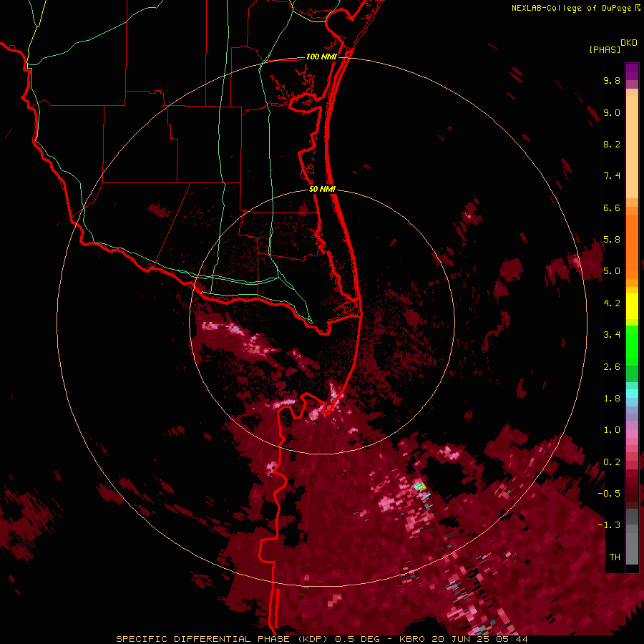
Task: Click the 7.4 value on the color scale
Action: click(x=612, y=176)
